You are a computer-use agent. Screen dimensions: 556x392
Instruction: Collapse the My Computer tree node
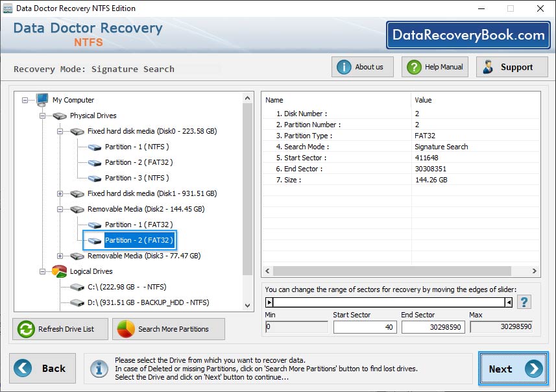tap(24, 100)
